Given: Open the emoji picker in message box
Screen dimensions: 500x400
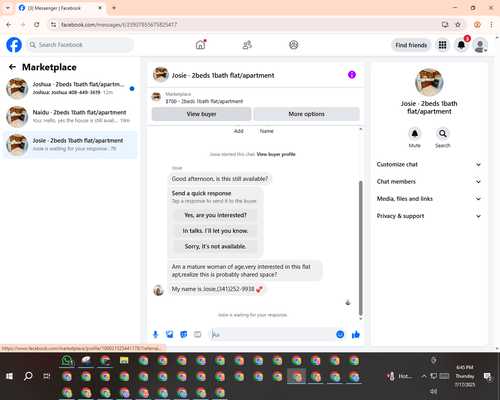Looking at the screenshot, I should click(340, 334).
